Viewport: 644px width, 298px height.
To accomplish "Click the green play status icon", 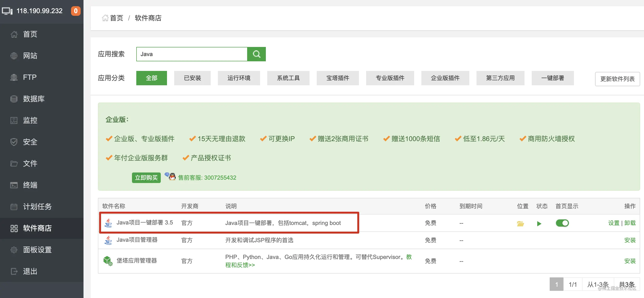I will point(539,223).
